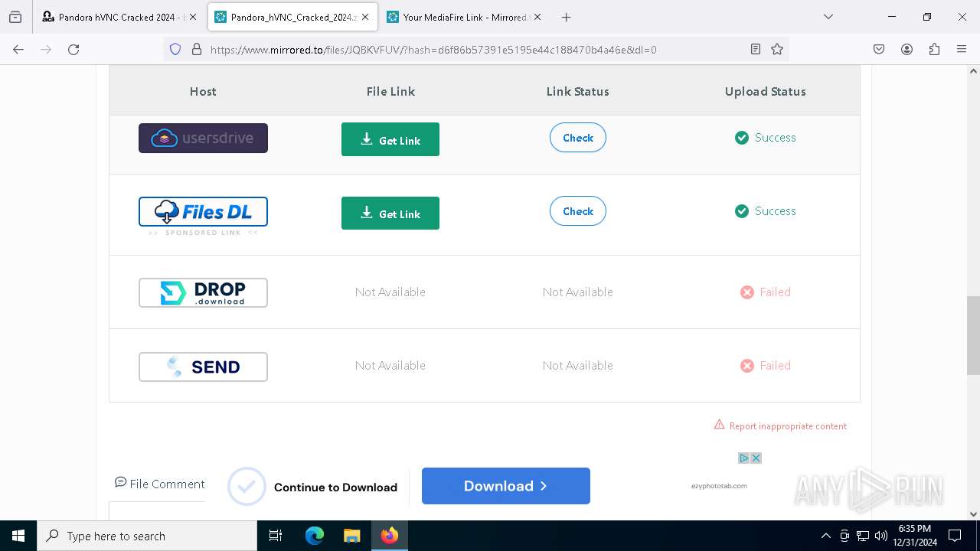The width and height of the screenshot is (980, 551).
Task: Open the tracking protection shield icon
Action: (175, 49)
